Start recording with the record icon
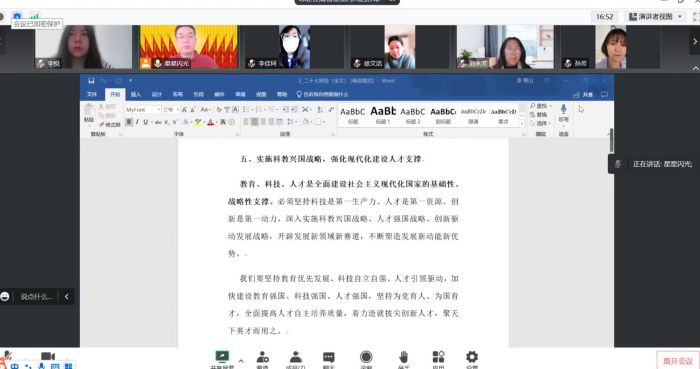Screen dimensions: 700x369 tap(366, 357)
